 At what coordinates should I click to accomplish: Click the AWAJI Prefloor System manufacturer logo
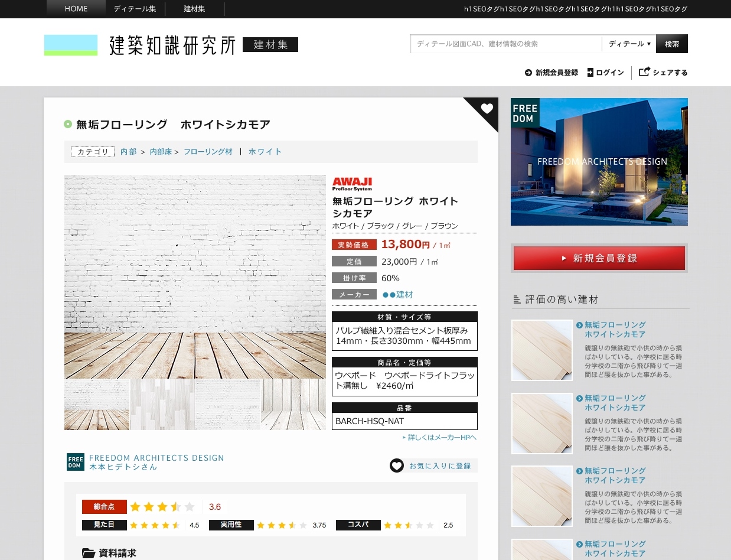(353, 183)
